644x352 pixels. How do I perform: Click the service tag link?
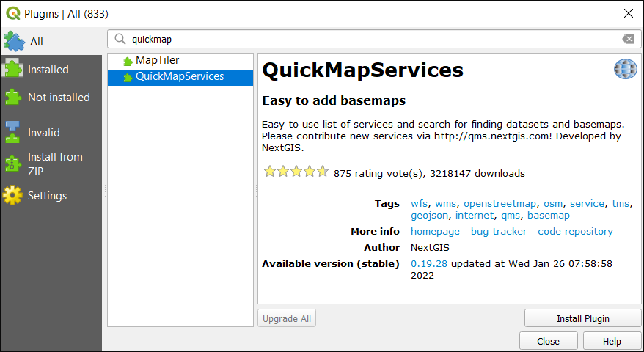[x=587, y=204]
